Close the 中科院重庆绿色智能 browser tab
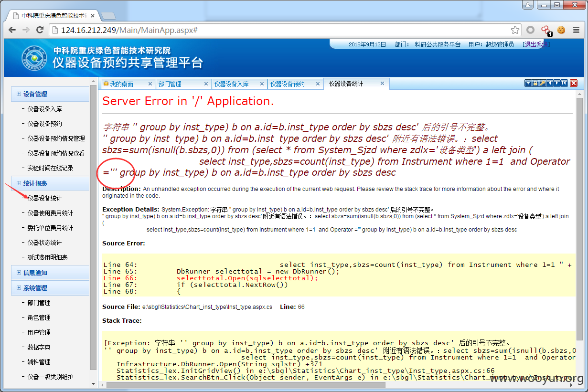The width and height of the screenshot is (588, 392). coord(93,15)
